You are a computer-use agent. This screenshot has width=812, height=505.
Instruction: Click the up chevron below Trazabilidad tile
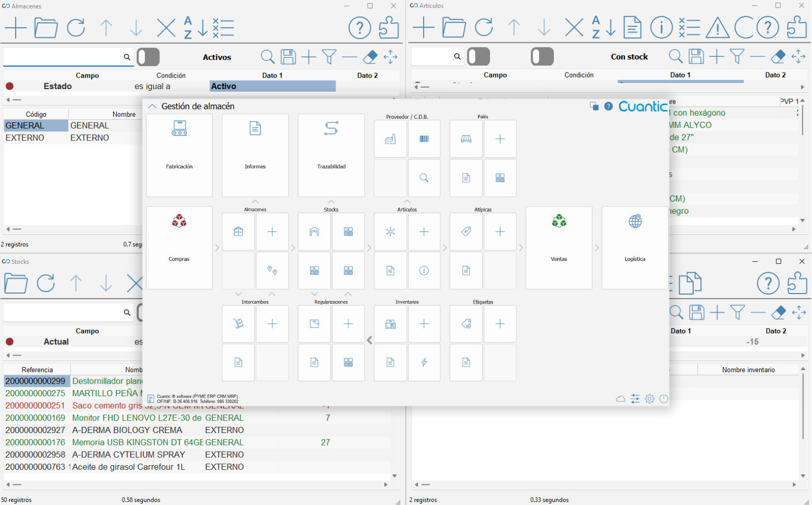click(331, 202)
